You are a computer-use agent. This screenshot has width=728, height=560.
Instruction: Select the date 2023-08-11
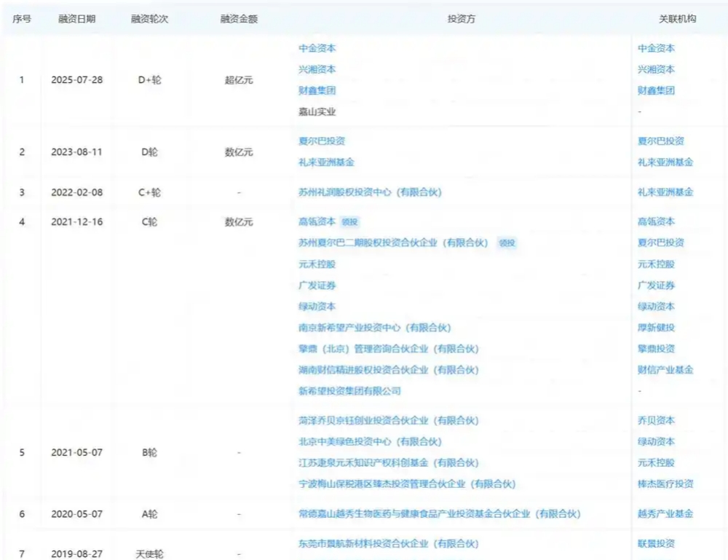pos(77,152)
